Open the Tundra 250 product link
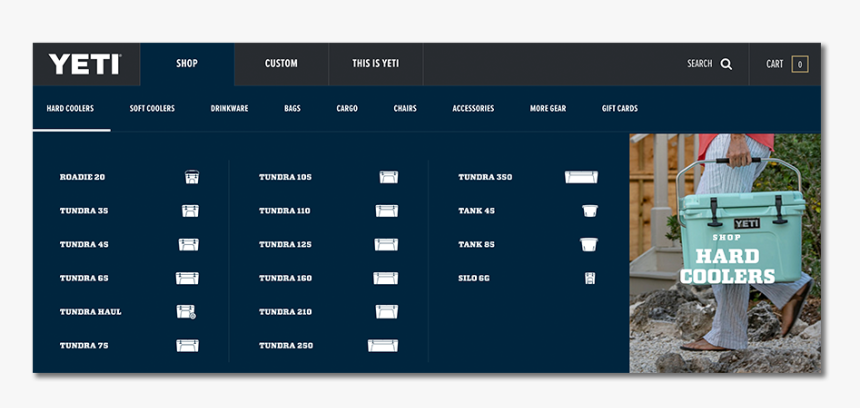The image size is (860, 408). [x=286, y=345]
